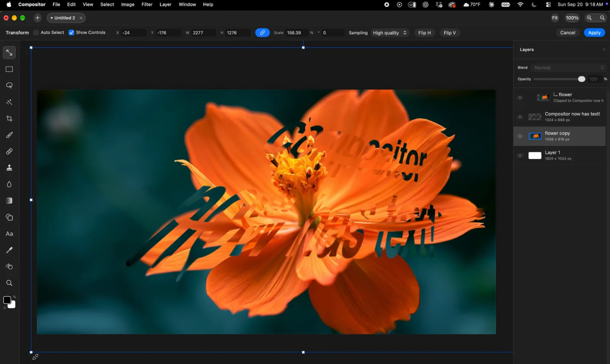Click the height H input field
This screenshot has width=610, height=364.
(x=238, y=33)
